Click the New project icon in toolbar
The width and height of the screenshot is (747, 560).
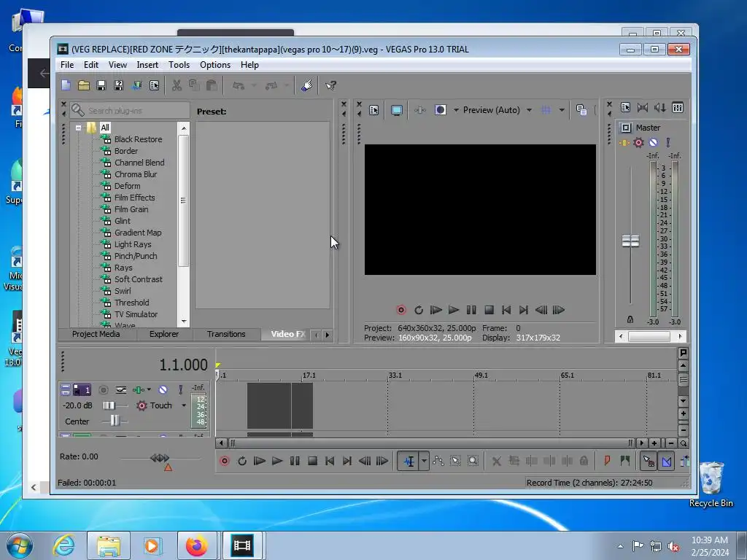pos(66,85)
